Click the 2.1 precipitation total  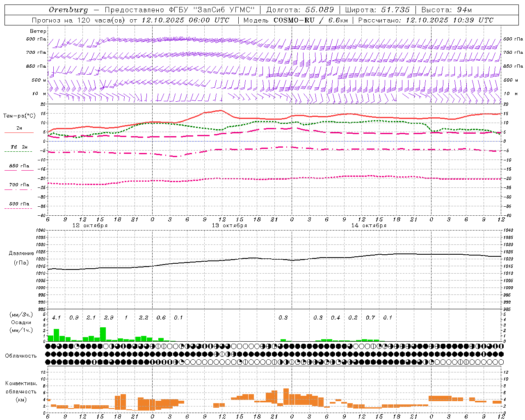(91, 317)
